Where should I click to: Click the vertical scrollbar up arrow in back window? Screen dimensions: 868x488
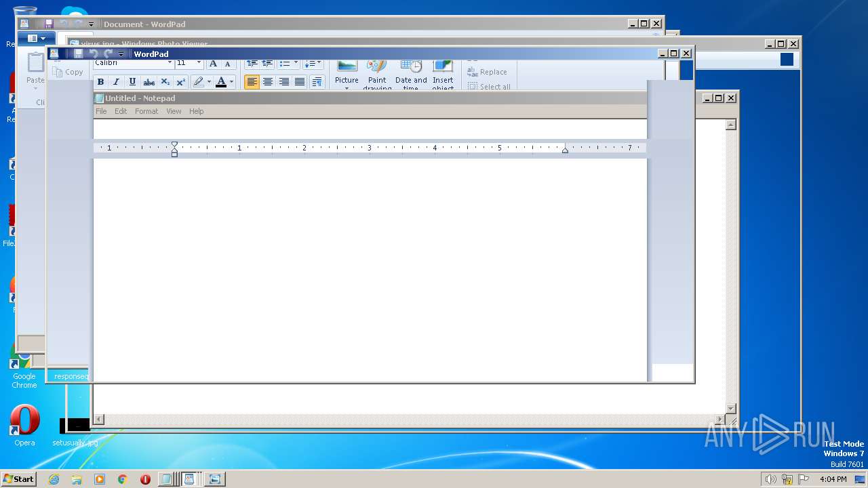point(730,125)
